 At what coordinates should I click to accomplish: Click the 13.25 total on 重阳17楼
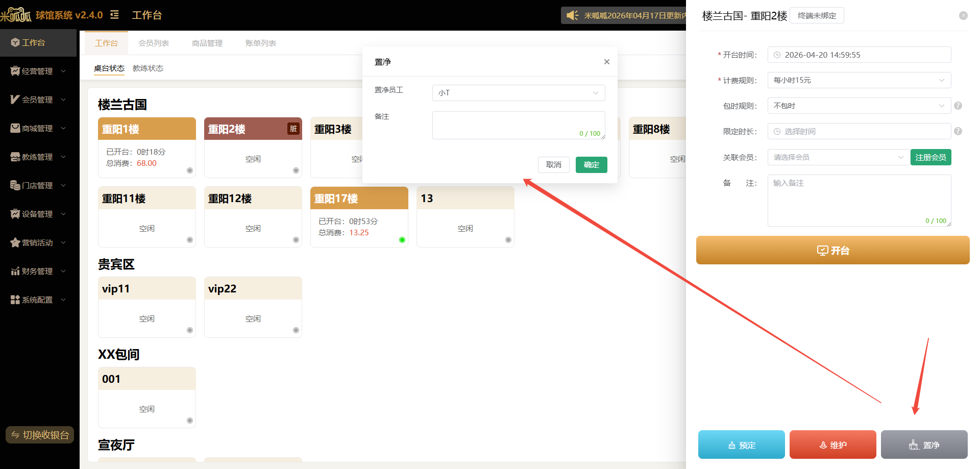pos(359,233)
